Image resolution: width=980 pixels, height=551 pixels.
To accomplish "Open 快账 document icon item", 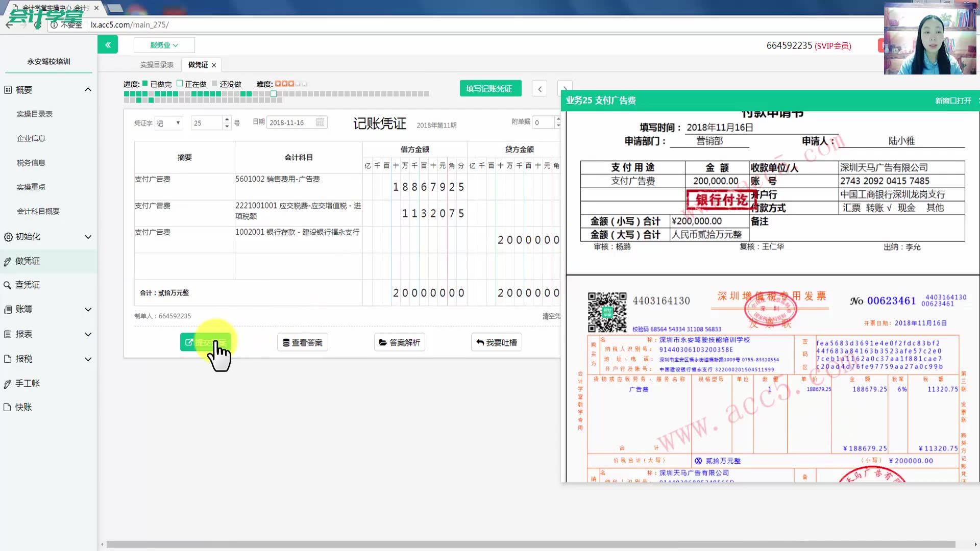I will click(8, 408).
